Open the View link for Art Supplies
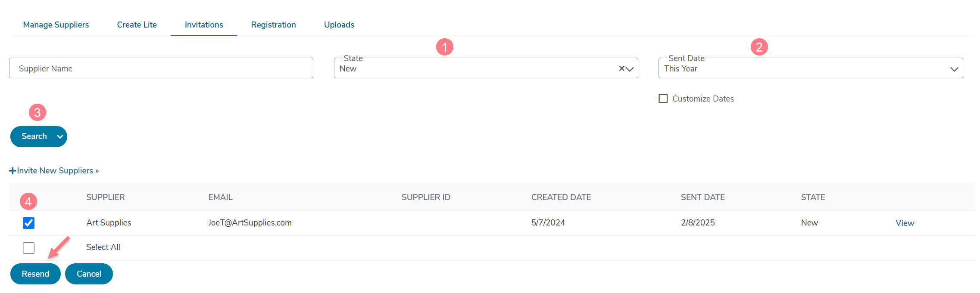The height and width of the screenshot is (293, 980). (905, 223)
